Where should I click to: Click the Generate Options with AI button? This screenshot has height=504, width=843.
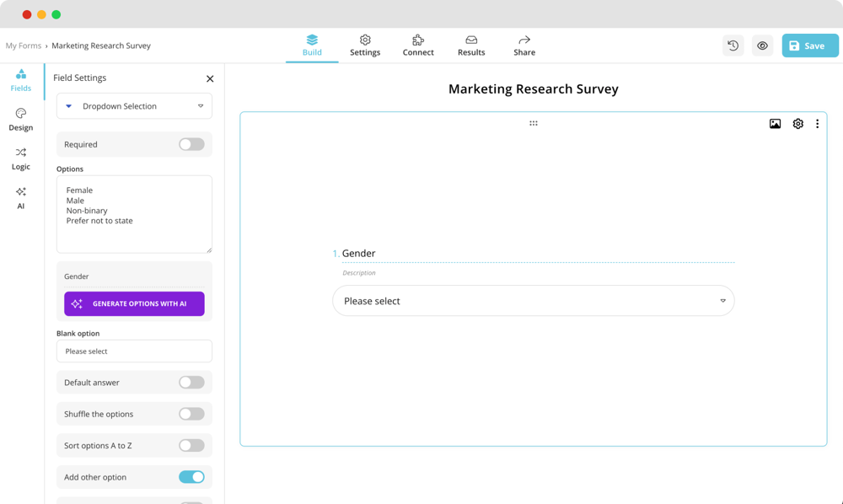click(x=133, y=303)
